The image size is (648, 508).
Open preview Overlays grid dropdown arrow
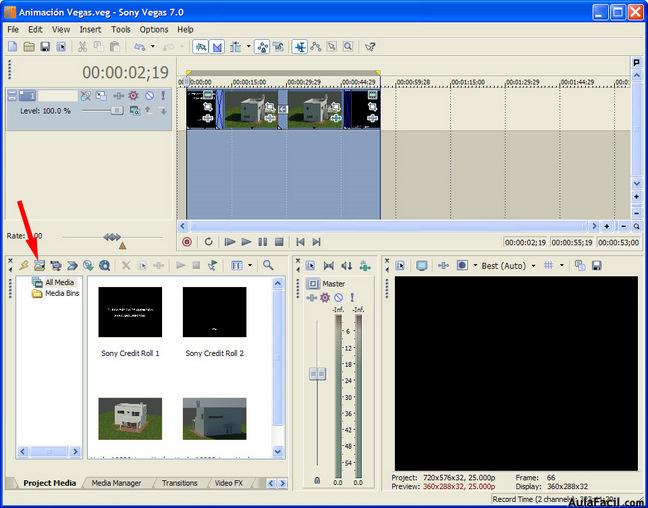click(x=561, y=265)
